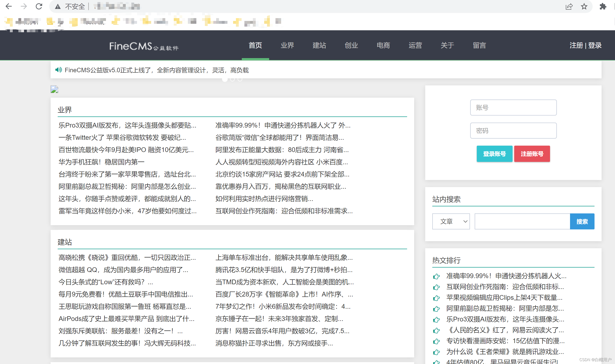Reload the page with refresh icon
The height and width of the screenshot is (364, 615).
coord(39,6)
